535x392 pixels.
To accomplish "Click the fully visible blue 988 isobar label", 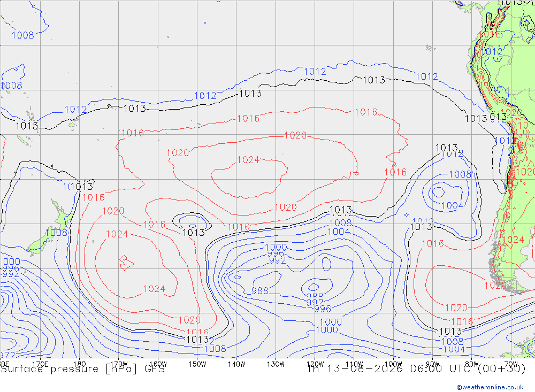I will click(x=259, y=291).
